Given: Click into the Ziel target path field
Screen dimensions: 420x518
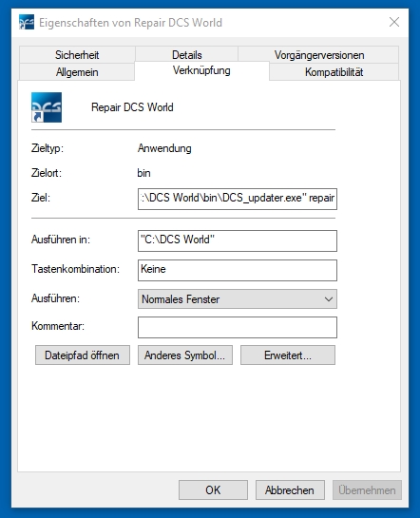Looking at the screenshot, I should (x=238, y=199).
